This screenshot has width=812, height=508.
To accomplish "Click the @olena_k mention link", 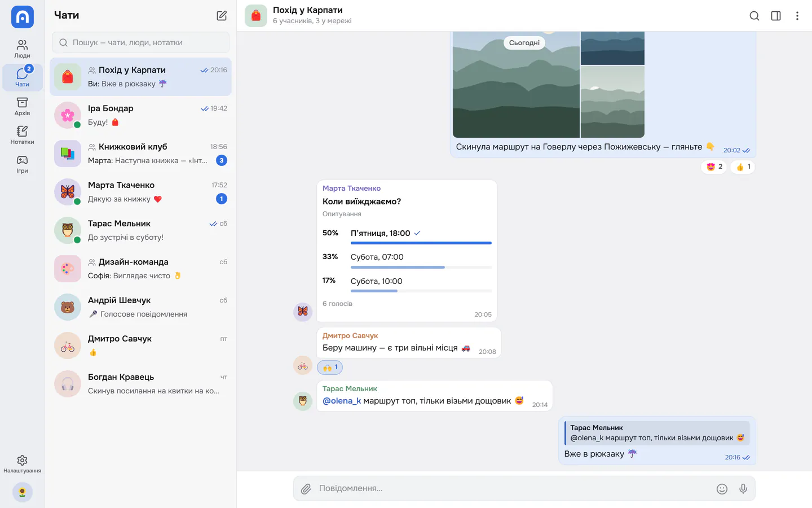I will coord(341,401).
